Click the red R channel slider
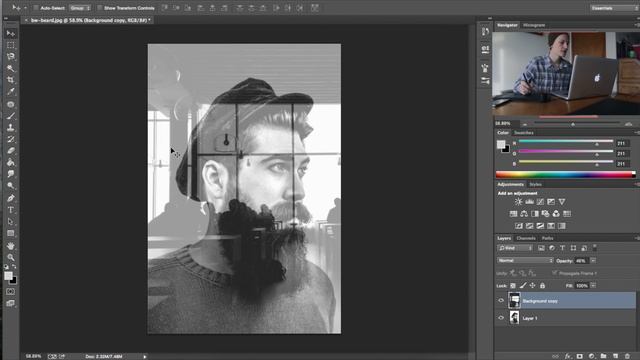The width and height of the screenshot is (640, 360). 566,142
